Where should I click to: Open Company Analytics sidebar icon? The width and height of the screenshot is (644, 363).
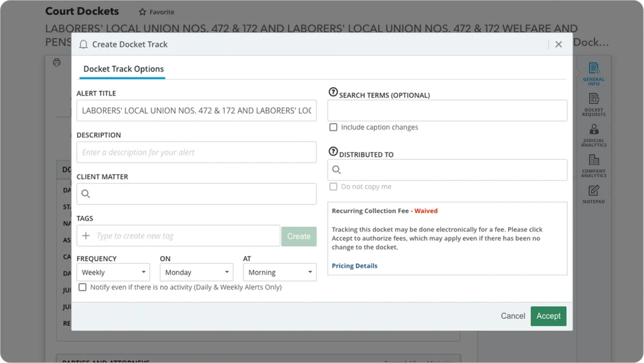point(594,166)
